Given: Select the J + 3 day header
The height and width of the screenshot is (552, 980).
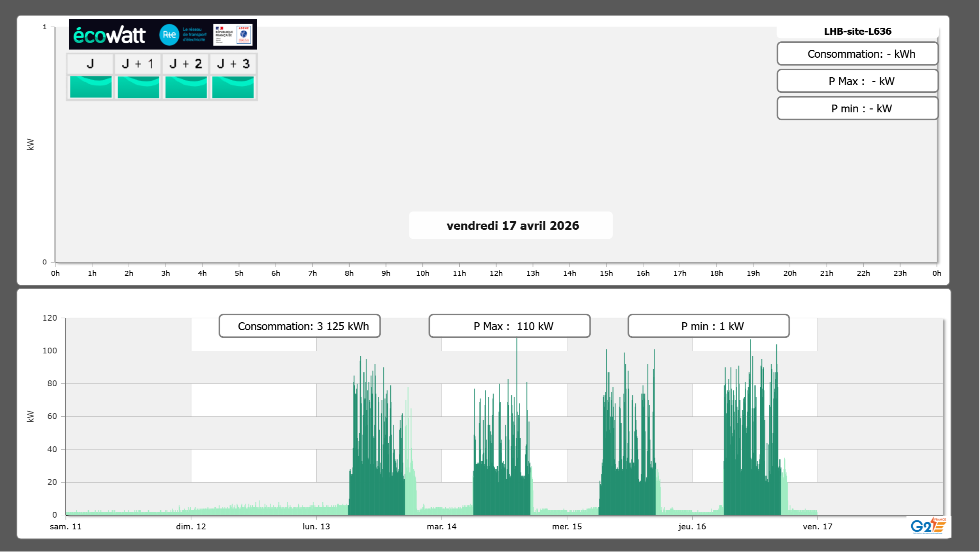Looking at the screenshot, I should pyautogui.click(x=233, y=64).
